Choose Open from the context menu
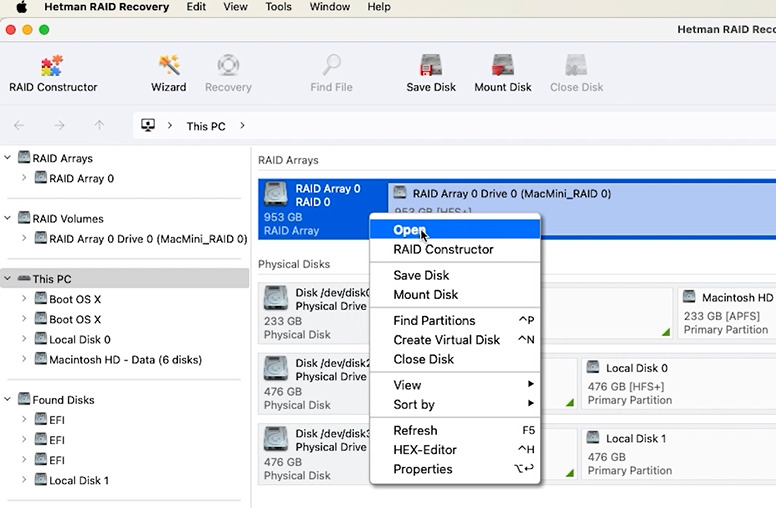The image size is (776, 508). click(x=455, y=230)
